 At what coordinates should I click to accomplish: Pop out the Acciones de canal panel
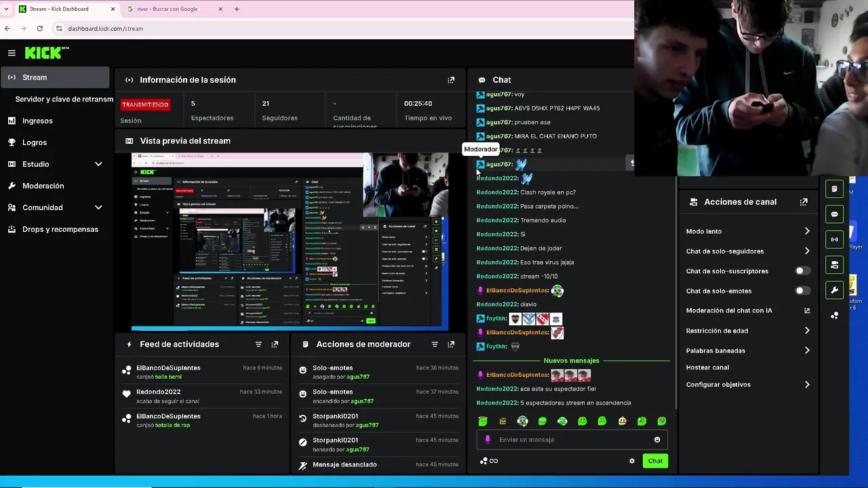804,202
